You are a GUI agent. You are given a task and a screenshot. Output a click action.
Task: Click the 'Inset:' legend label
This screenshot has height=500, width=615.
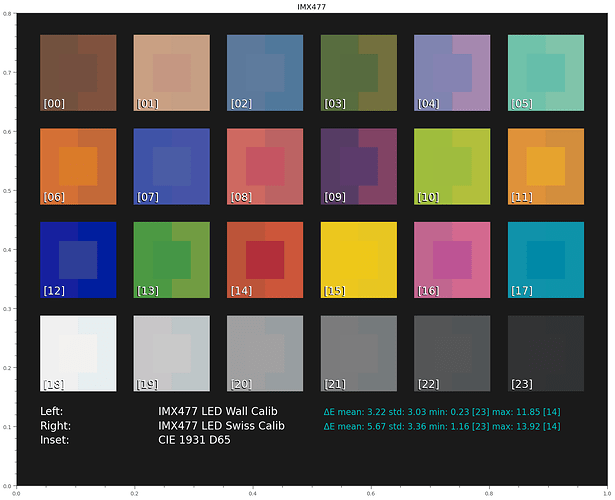[x=55, y=440]
